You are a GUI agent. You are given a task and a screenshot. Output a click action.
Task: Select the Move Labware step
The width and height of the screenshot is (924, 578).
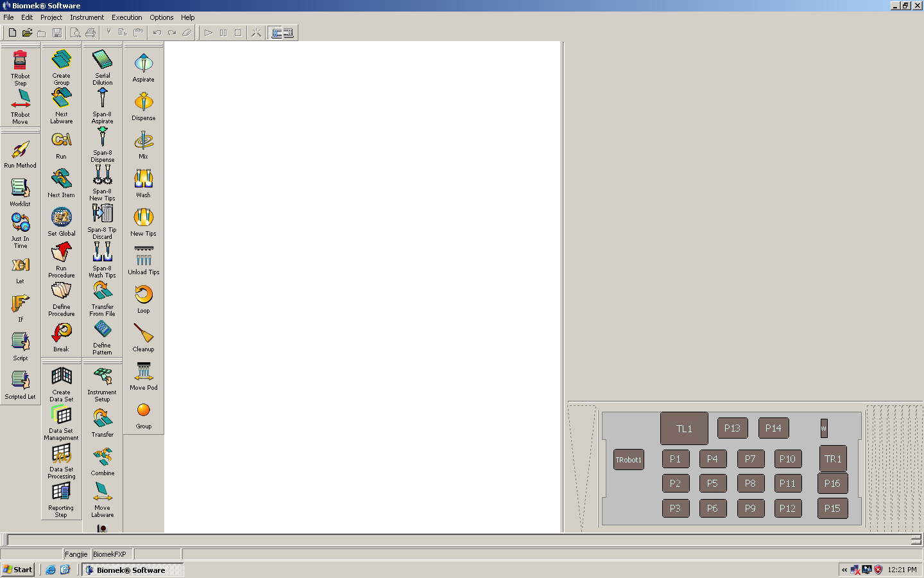[x=102, y=498]
